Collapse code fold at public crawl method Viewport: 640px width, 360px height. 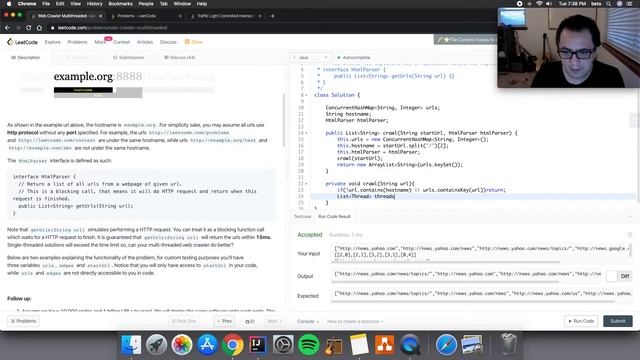[x=307, y=133]
